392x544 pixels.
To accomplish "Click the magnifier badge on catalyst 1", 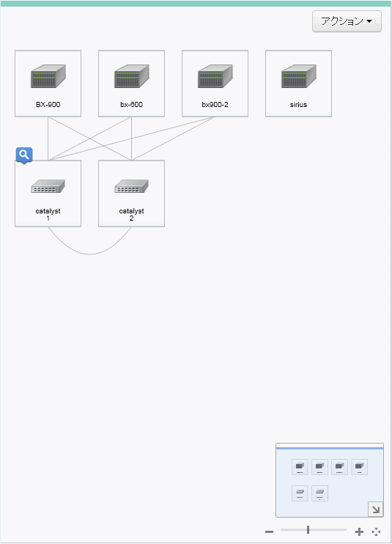I will coord(24,155).
